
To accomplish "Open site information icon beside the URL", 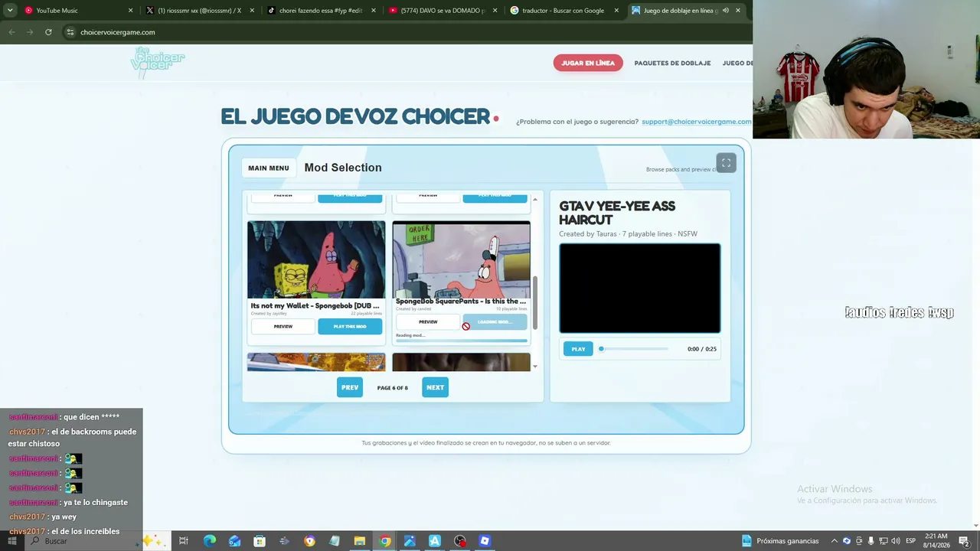I will pos(70,32).
